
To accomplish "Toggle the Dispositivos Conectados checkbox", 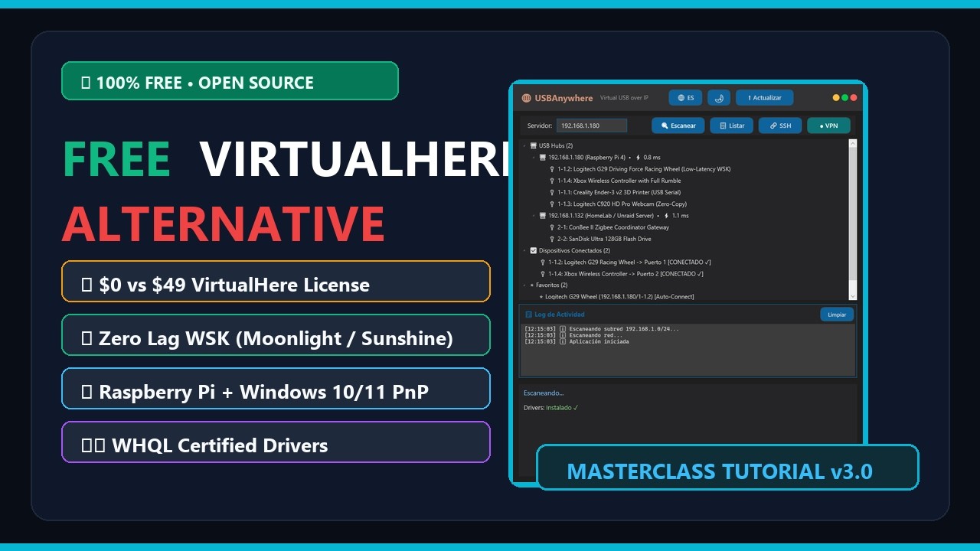I will [x=534, y=250].
